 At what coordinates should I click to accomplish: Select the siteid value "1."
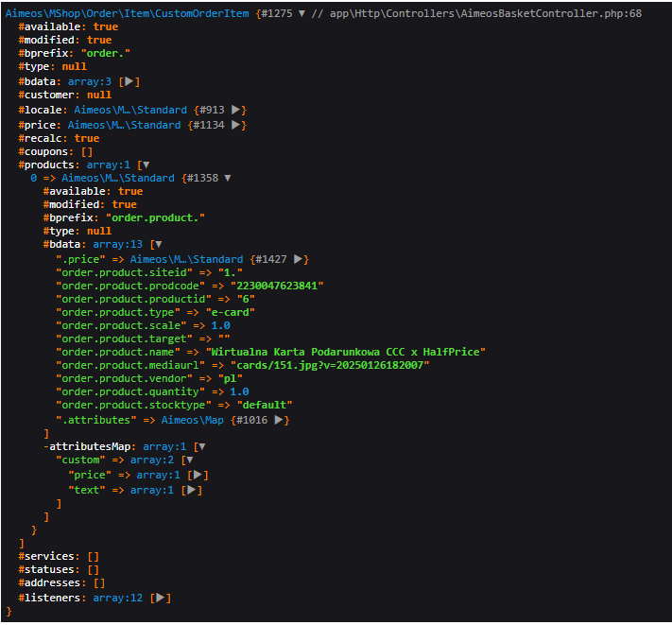pos(230,272)
